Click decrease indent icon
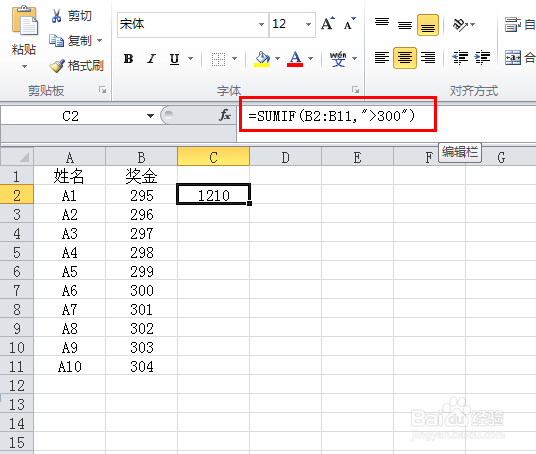Image resolution: width=536 pixels, height=454 pixels. [460, 57]
